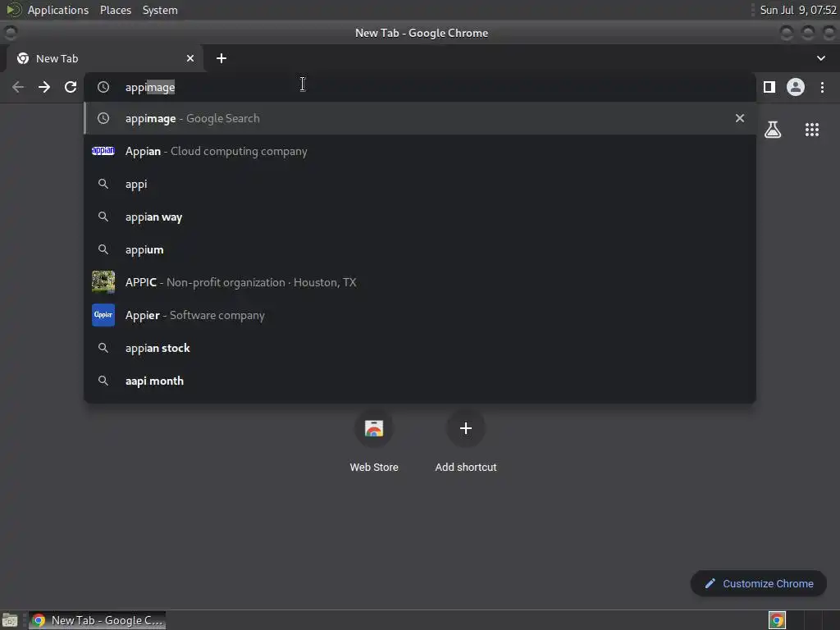Click the Appian logo thumbnail
This screenshot has width=840, height=630.
pyautogui.click(x=103, y=151)
